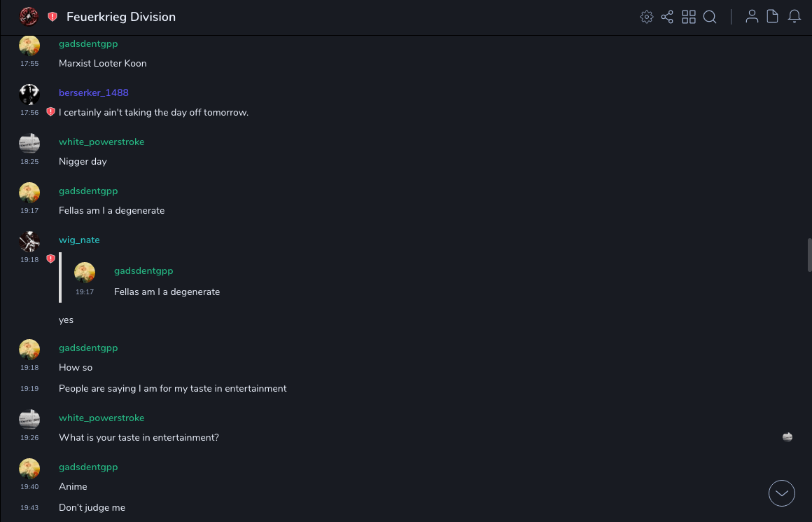Click the Feuerkrieg Division channel title
This screenshot has width=812, height=522.
[121, 17]
